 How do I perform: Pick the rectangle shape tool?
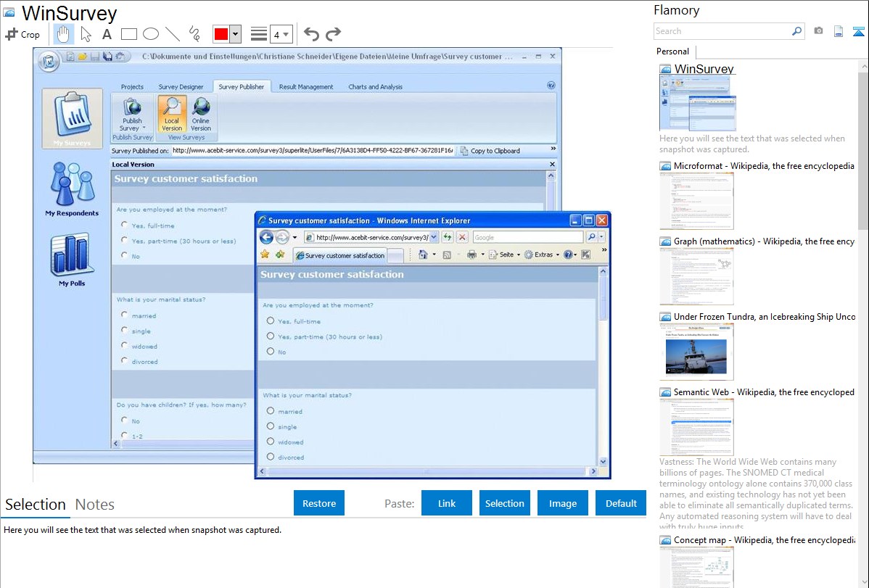click(x=129, y=34)
